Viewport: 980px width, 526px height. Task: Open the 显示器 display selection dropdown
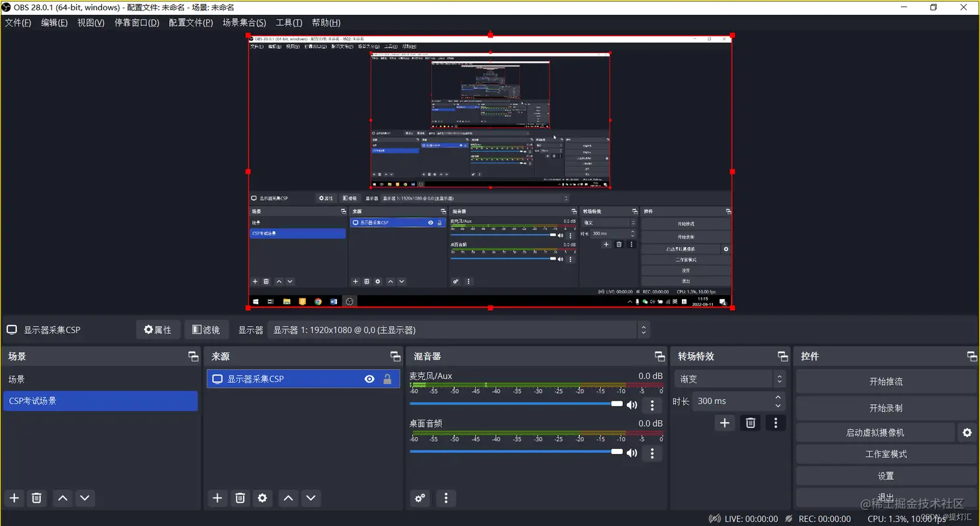(458, 329)
